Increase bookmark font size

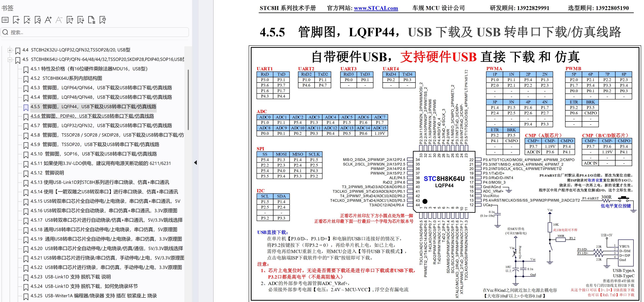point(48,20)
